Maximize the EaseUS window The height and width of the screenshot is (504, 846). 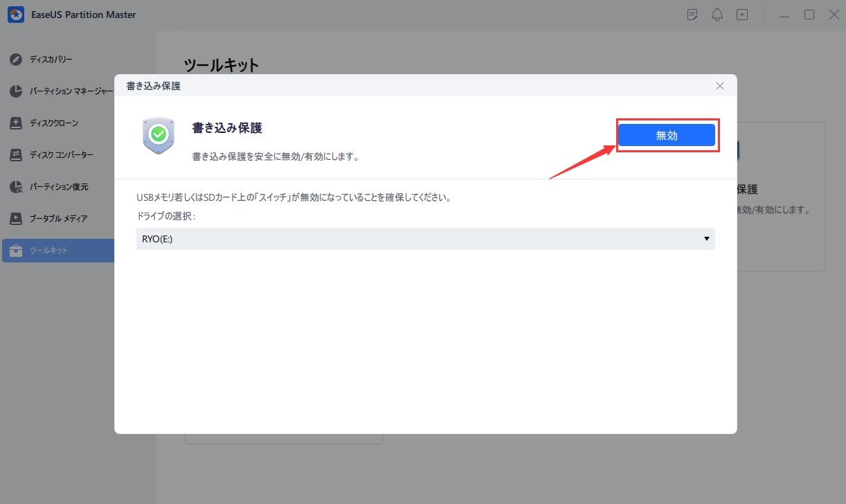coord(809,15)
